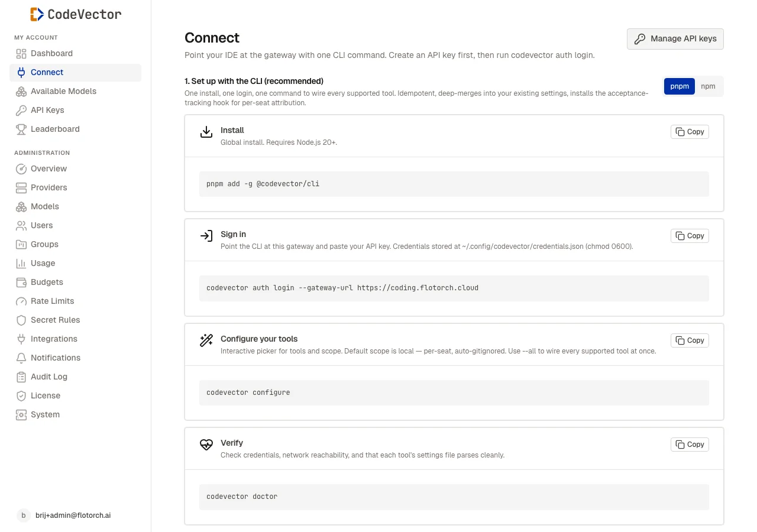Open the Notifications page
Image resolution: width=757 pixels, height=532 pixels.
point(76,358)
